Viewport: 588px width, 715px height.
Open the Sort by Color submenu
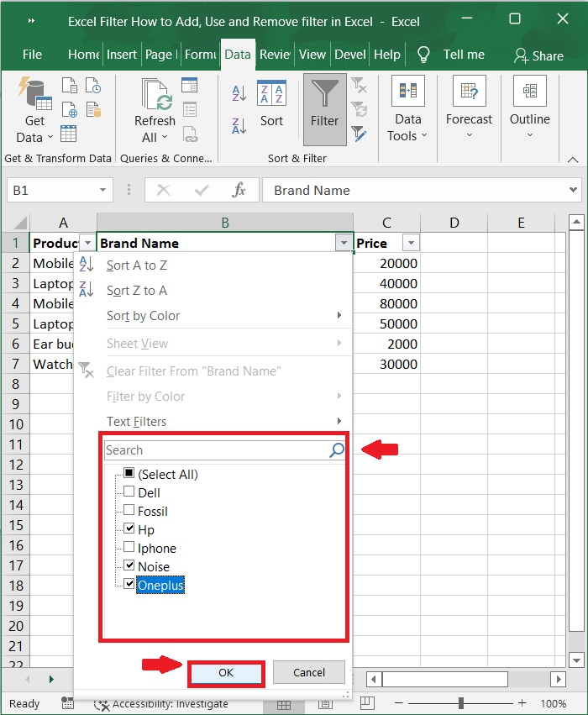(213, 316)
